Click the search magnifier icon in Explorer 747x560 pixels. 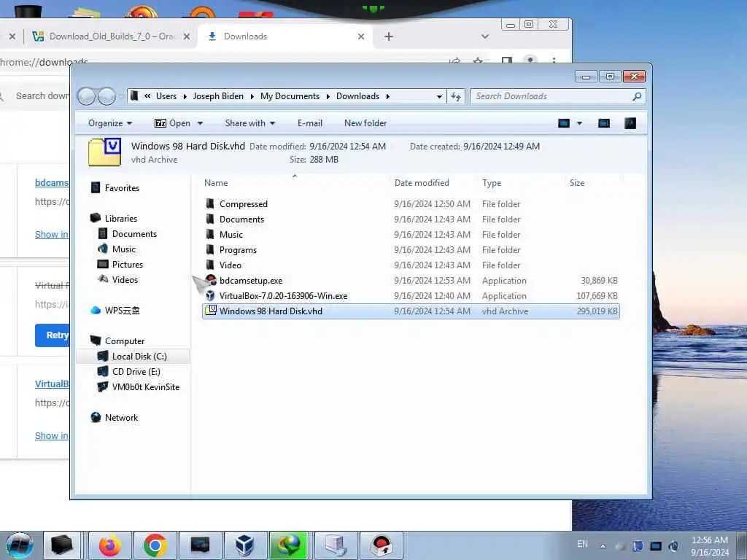pos(637,96)
